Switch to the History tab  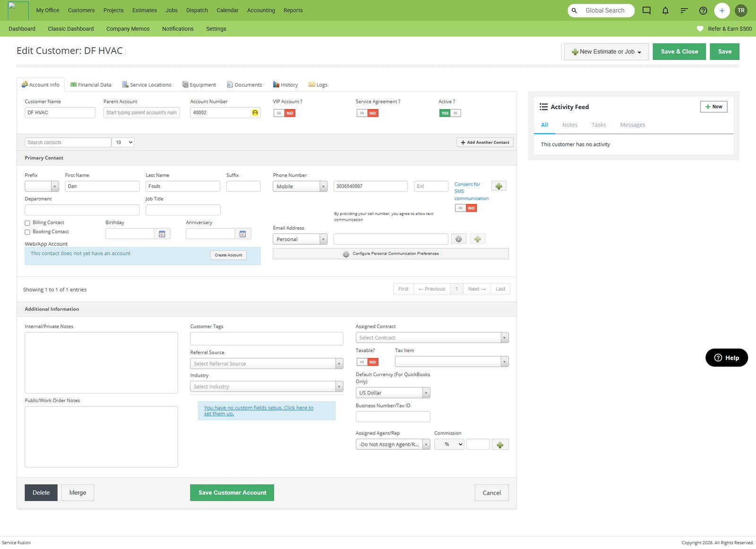point(285,85)
